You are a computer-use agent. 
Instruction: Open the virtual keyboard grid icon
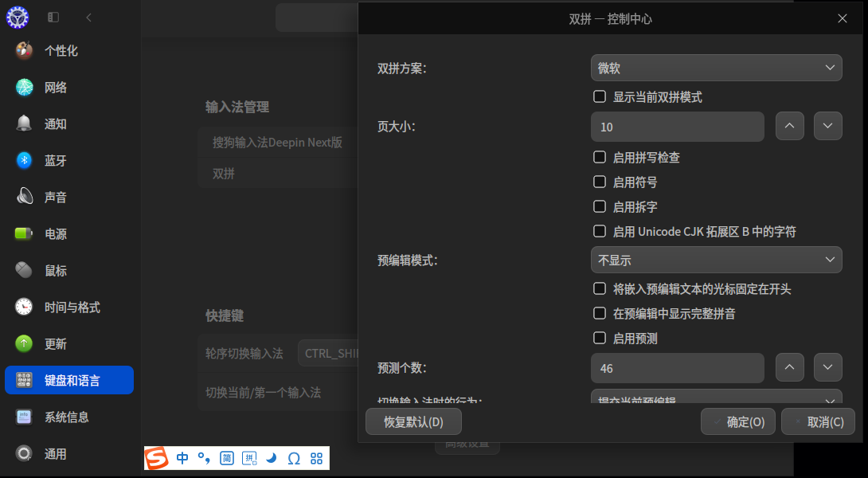pyautogui.click(x=315, y=458)
